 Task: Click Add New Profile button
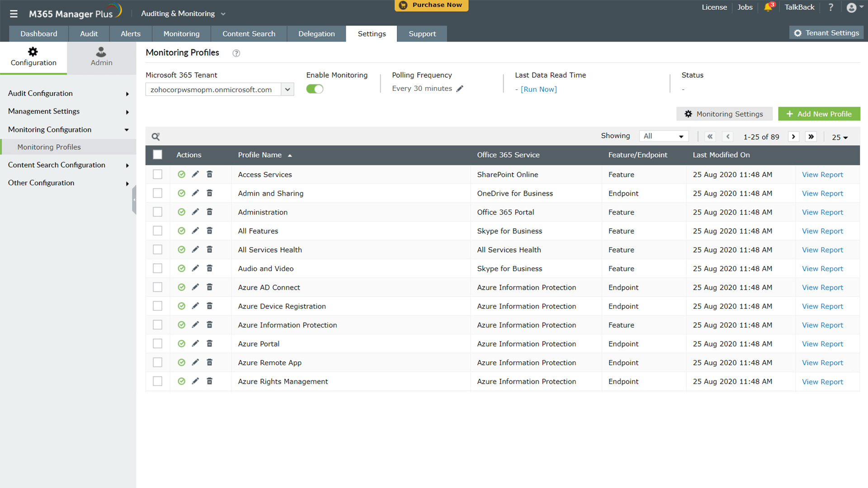[x=819, y=114]
